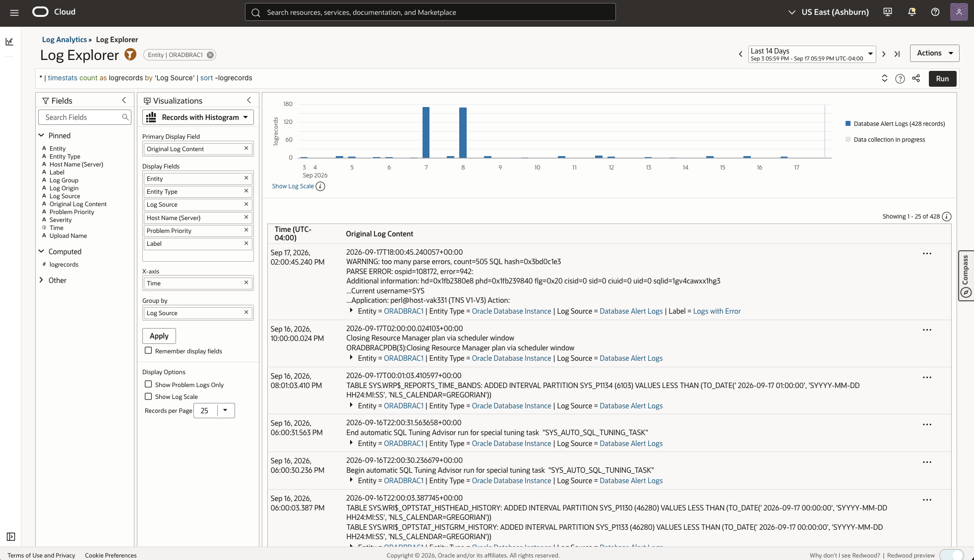Expand details of Sep 17 02:00:45 record
Image resolution: width=974 pixels, height=560 pixels.
click(351, 311)
